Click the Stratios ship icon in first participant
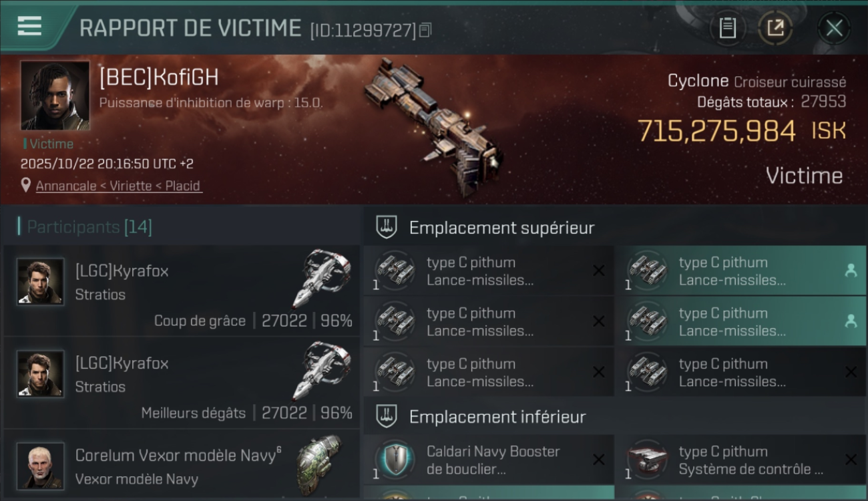The height and width of the screenshot is (501, 868). point(321,278)
